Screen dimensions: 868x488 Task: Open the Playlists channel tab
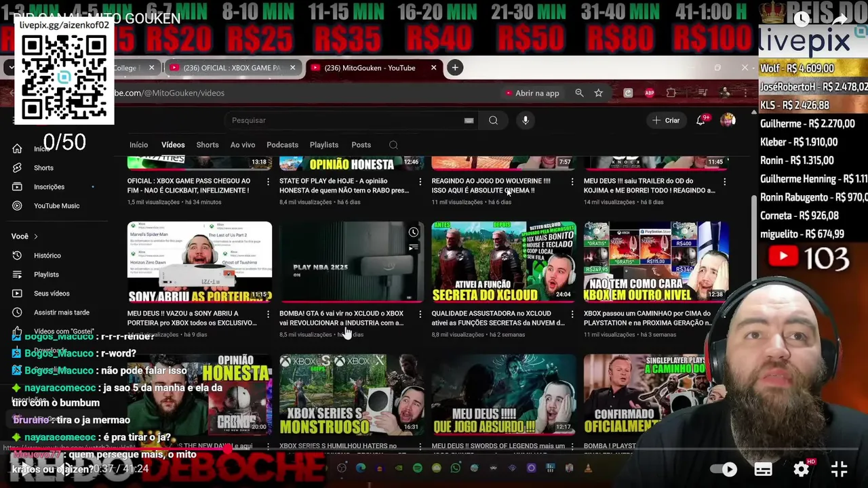(324, 145)
